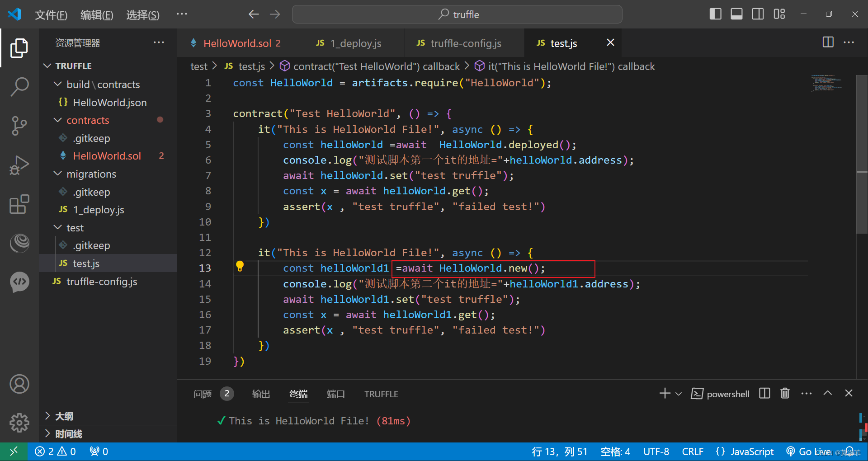868x461 pixels.
Task: Toggle the bottom panel layout
Action: tap(736, 14)
